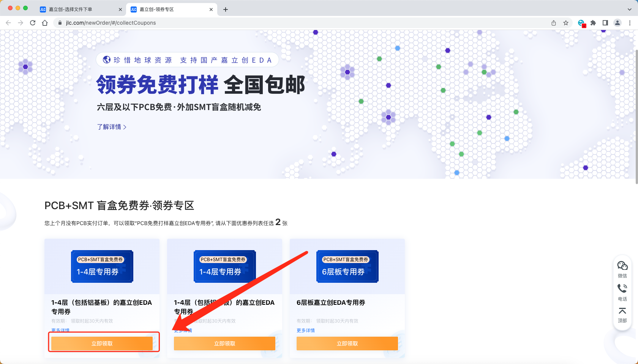Viewport: 638px width, 364px height.
Task: Click the browser forward arrow
Action: pos(21,23)
